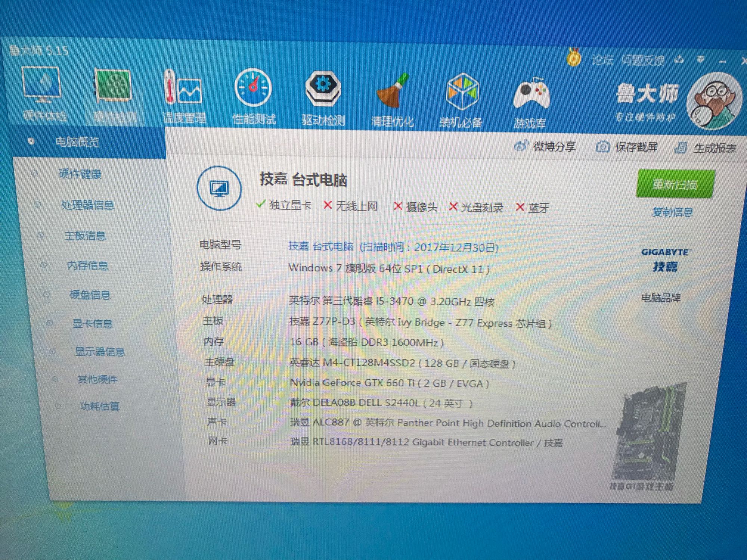The height and width of the screenshot is (560, 747).
Task: Click the 技嘉 Z77P-D3 motherboard text
Action: 421,323
